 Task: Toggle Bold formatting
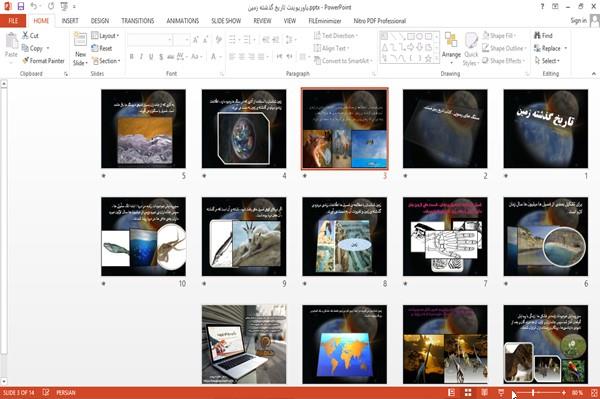131,57
